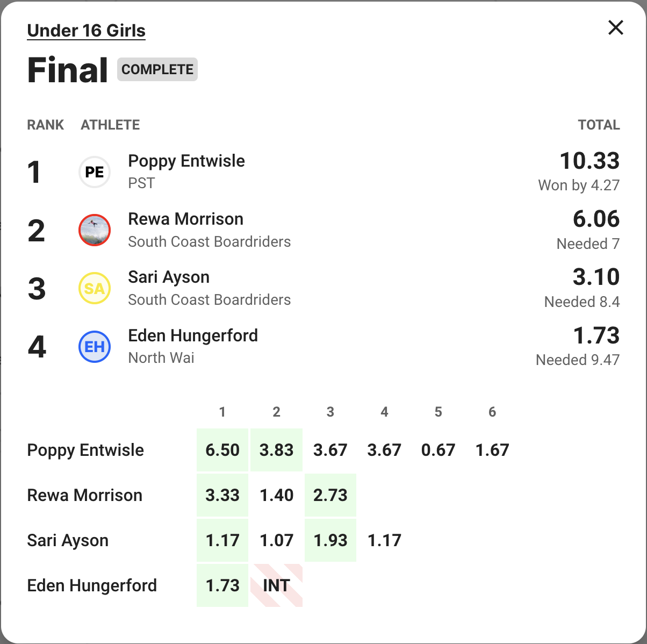The height and width of the screenshot is (644, 647).
Task: Click Sari Ayson's yellow SA avatar
Action: [95, 288]
